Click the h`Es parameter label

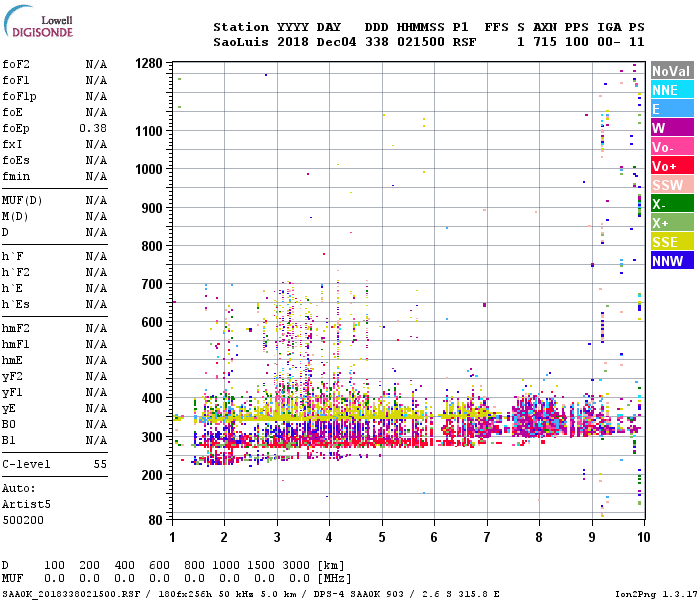(16, 305)
